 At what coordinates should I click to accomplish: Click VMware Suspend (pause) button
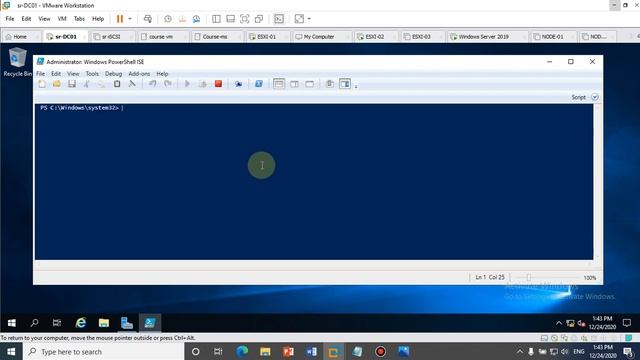click(x=120, y=19)
